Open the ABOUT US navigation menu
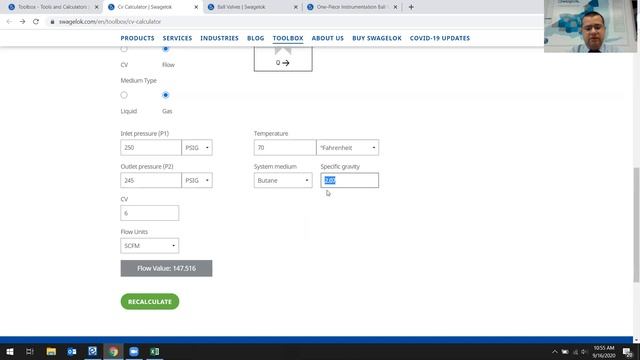The image size is (640, 360). (327, 38)
